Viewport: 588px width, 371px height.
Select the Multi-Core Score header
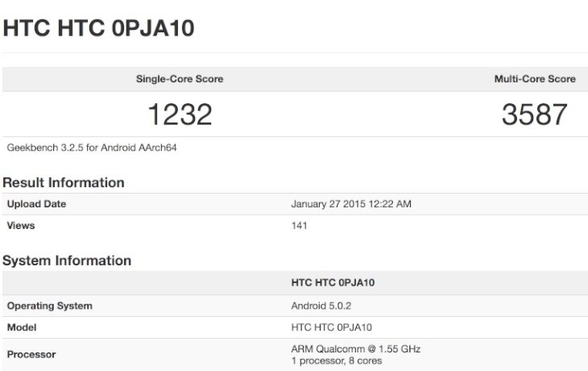click(x=535, y=79)
